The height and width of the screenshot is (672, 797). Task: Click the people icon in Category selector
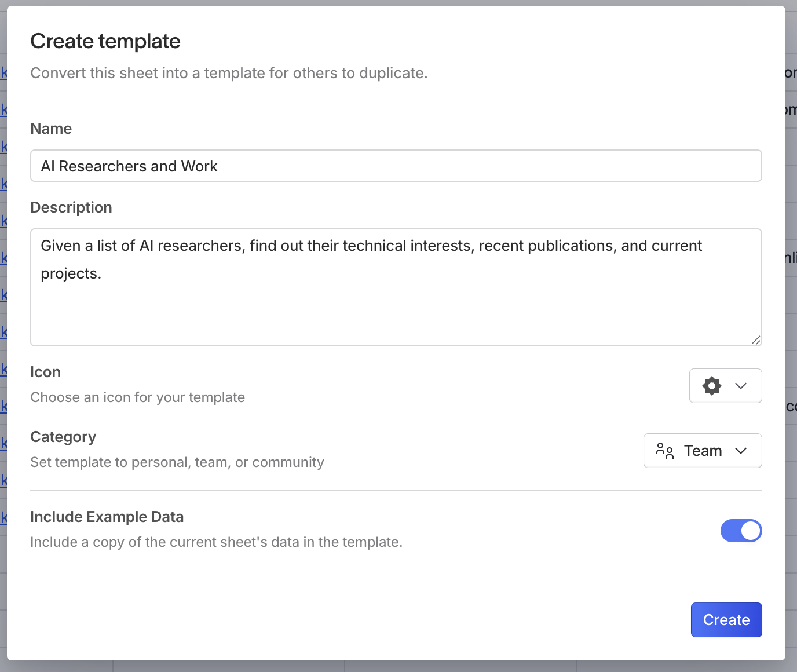tap(664, 451)
